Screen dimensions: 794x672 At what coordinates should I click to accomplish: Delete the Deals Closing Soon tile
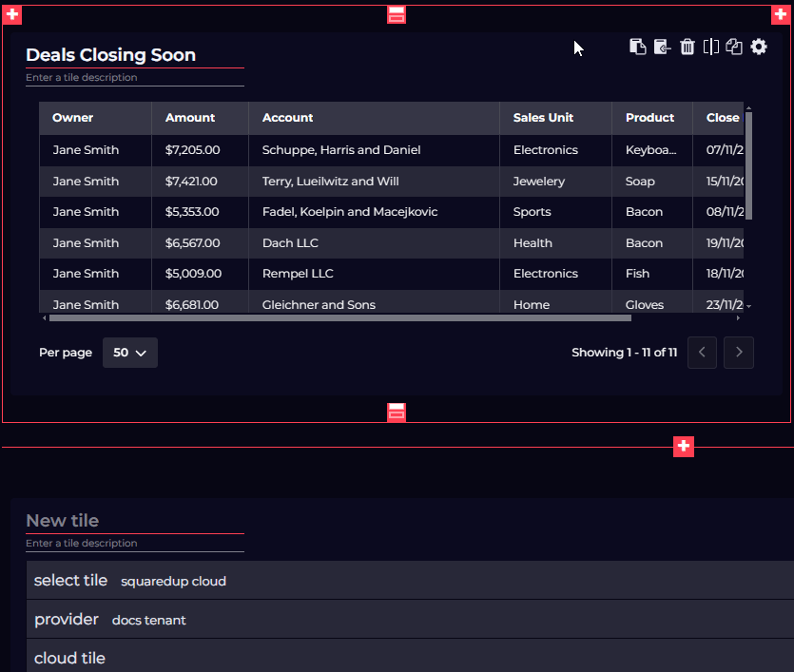[x=687, y=48]
